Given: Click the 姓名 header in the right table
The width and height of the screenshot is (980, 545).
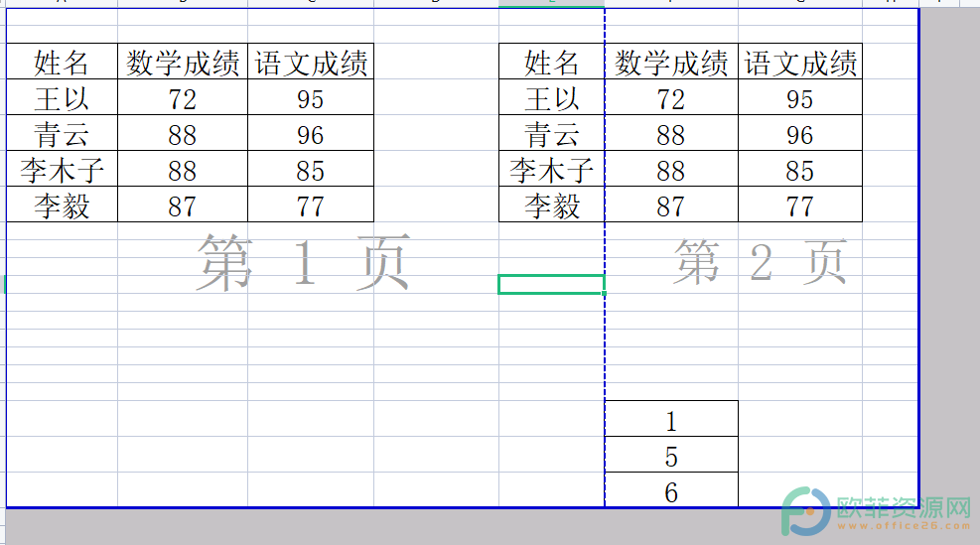Looking at the screenshot, I should click(x=552, y=62).
